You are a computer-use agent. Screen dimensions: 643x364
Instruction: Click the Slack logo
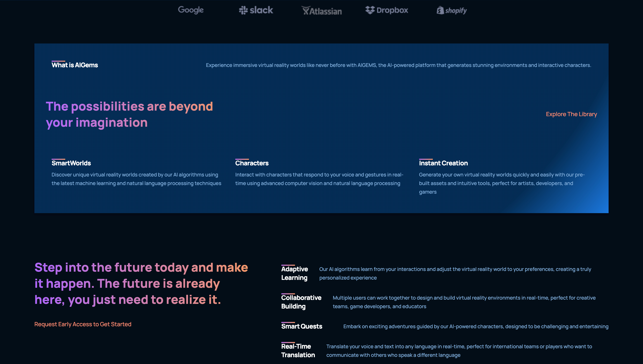pyautogui.click(x=256, y=10)
